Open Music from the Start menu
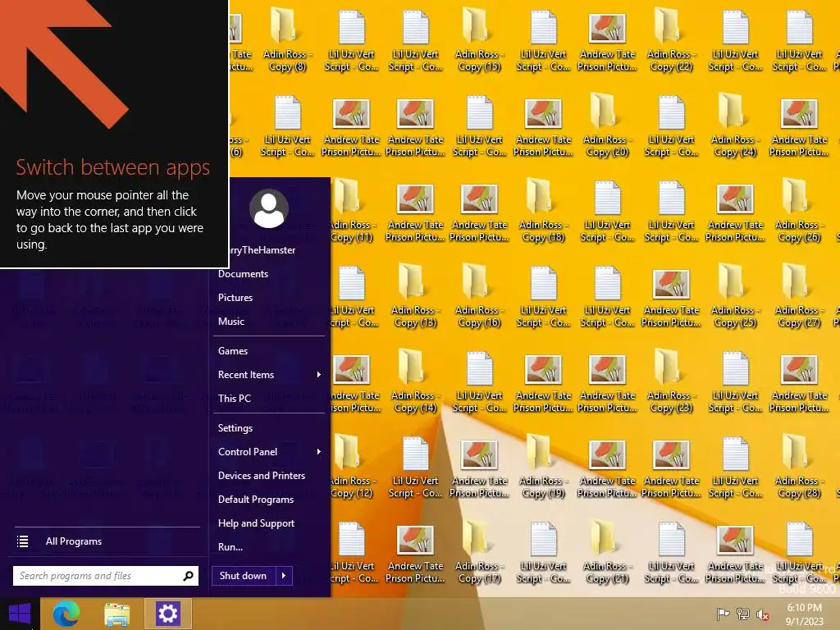 (231, 322)
